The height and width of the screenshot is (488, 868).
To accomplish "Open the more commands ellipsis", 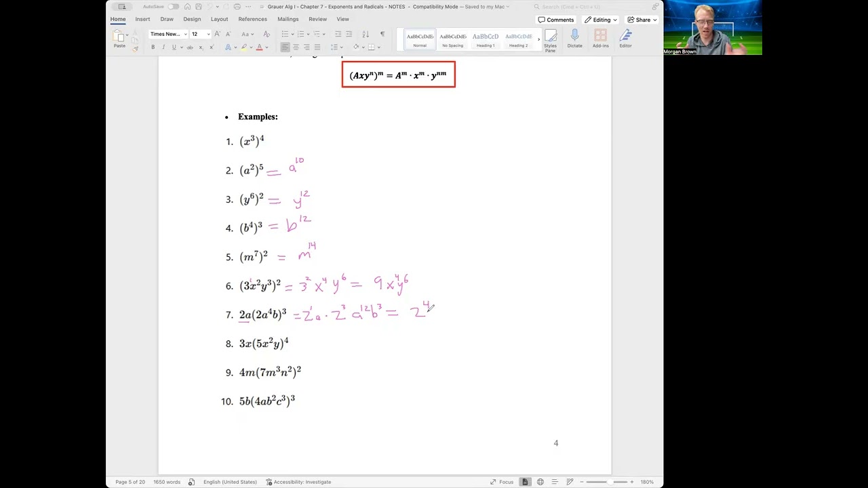I will click(x=248, y=7).
